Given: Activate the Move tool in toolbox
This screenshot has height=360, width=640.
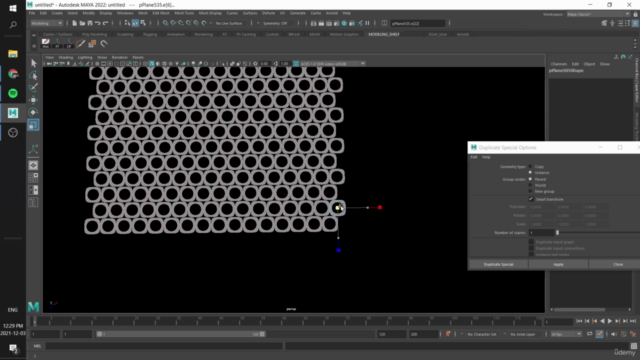Looking at the screenshot, I should click(x=33, y=100).
